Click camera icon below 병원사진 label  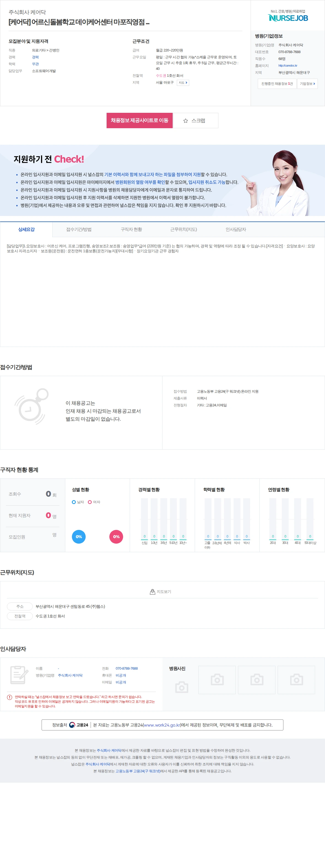(x=182, y=688)
